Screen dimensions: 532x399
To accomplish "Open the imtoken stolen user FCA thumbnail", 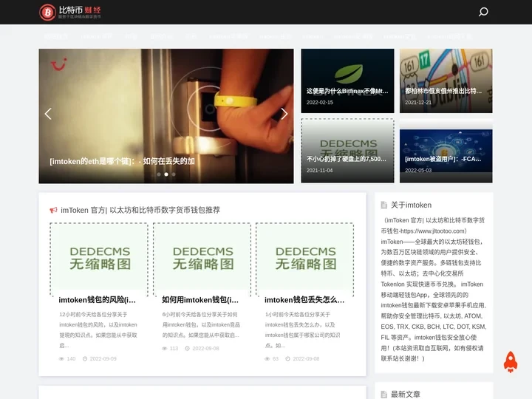I will tap(446, 151).
